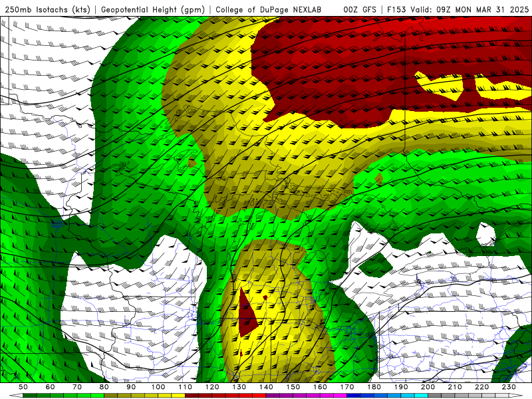Viewport: 532px width, 399px height.
Task: Select the 120 label on the color bar
Action: pos(212,387)
